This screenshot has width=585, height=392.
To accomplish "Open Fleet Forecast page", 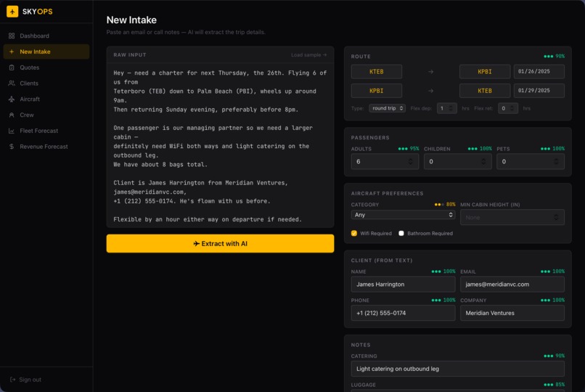I will pos(46,131).
